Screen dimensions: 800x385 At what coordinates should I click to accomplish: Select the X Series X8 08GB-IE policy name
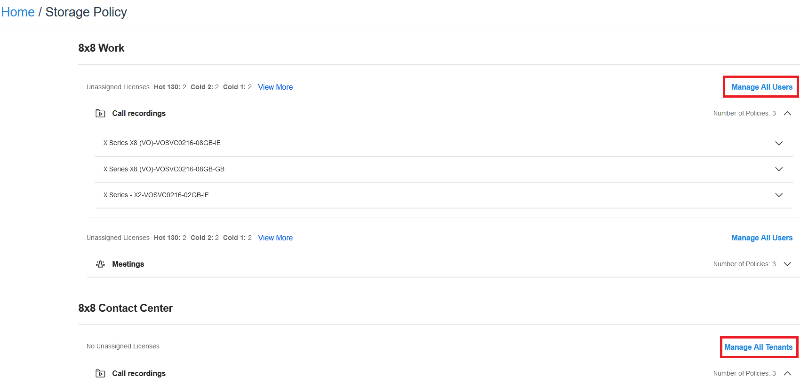click(162, 143)
